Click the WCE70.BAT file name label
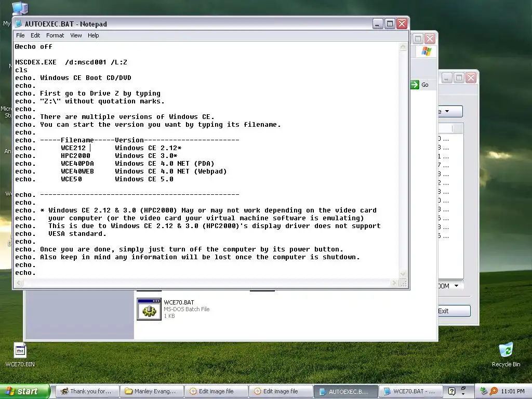This screenshot has width=532, height=399. tap(179, 302)
